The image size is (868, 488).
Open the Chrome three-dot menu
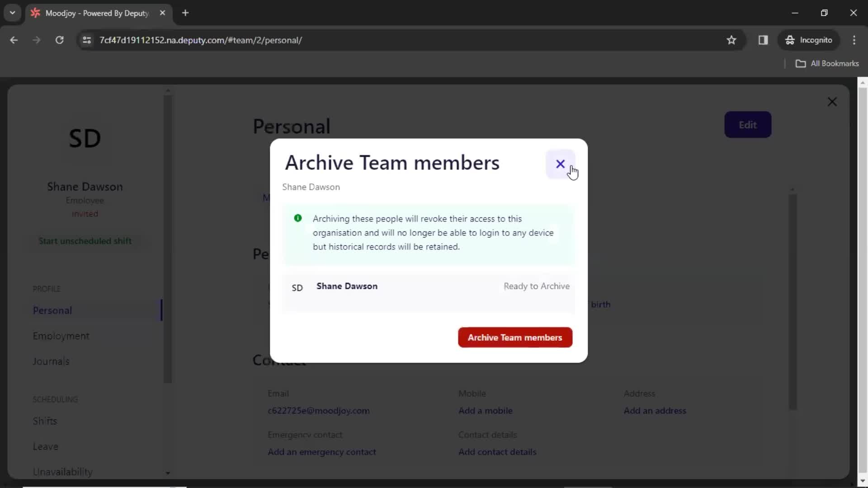coord(854,40)
